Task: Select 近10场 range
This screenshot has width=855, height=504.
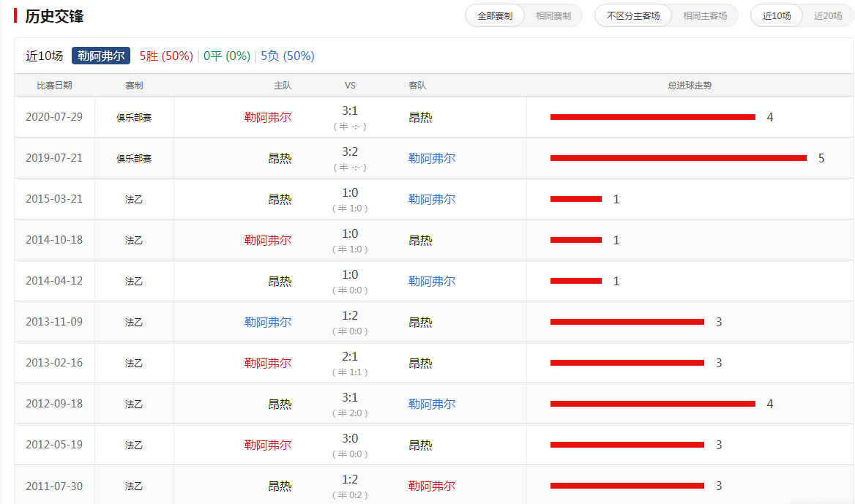Action: [777, 16]
